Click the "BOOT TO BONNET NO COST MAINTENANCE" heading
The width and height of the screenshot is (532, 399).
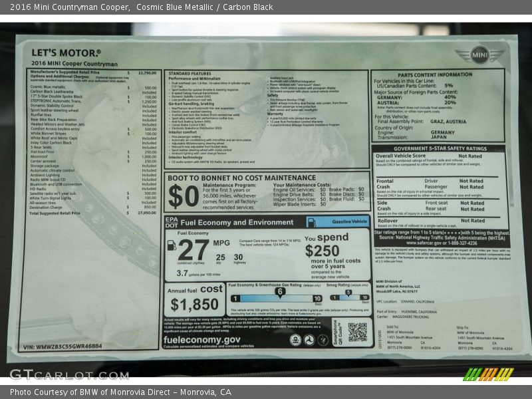click(241, 178)
